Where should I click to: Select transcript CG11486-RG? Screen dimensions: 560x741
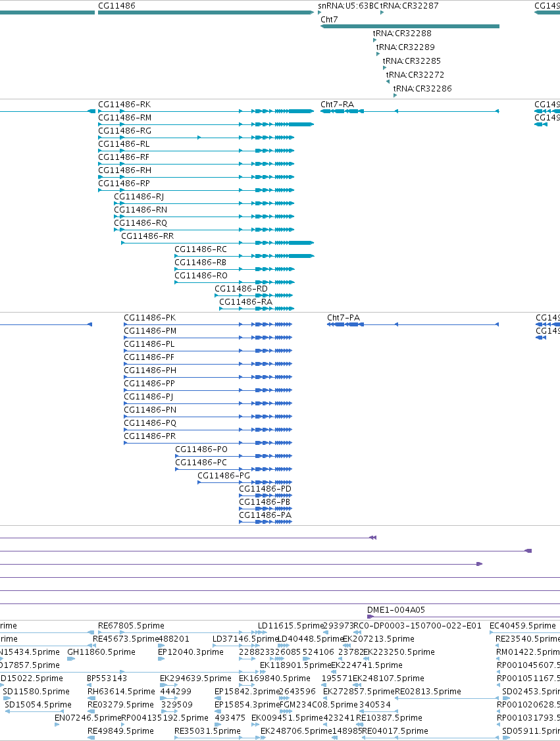pos(125,131)
